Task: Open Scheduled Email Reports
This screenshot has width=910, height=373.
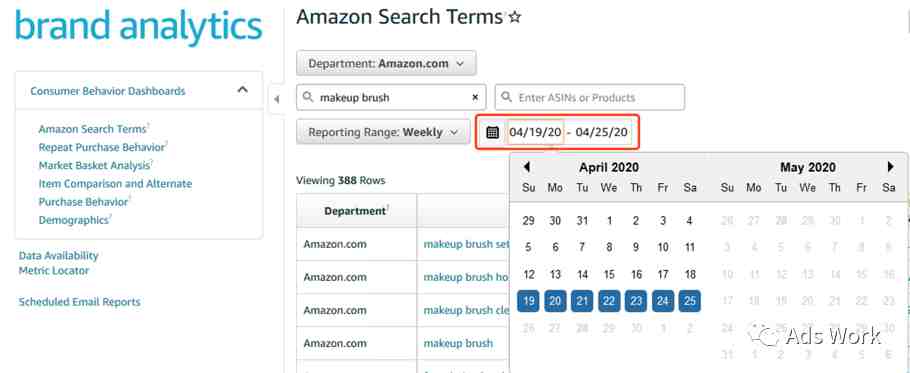Action: (x=80, y=302)
